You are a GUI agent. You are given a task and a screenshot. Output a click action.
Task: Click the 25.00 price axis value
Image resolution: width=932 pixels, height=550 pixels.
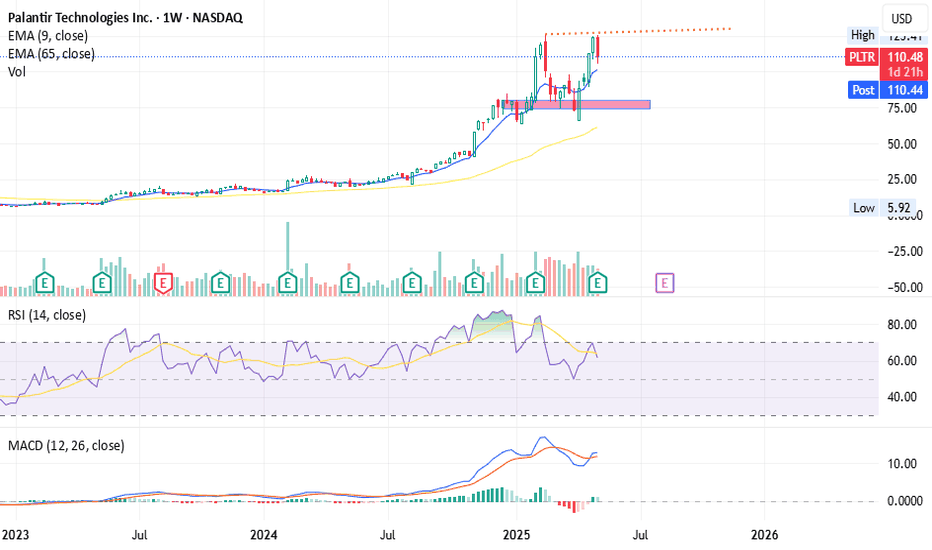click(x=902, y=179)
